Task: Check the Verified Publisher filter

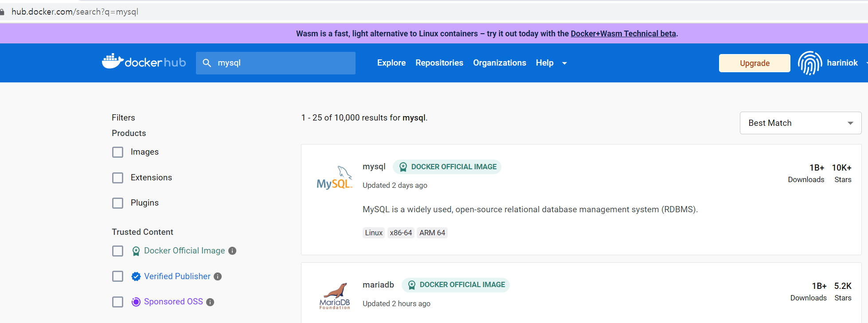Action: point(117,276)
